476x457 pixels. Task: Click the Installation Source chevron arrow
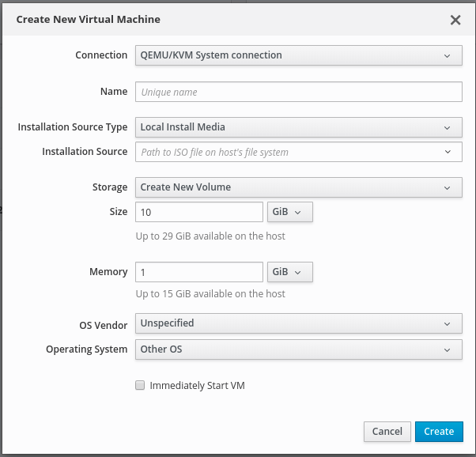click(448, 152)
